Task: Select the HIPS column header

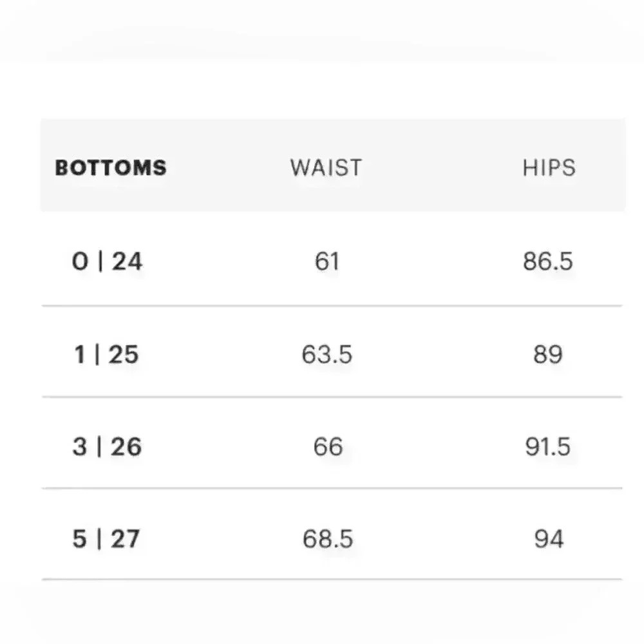Action: pos(549,167)
